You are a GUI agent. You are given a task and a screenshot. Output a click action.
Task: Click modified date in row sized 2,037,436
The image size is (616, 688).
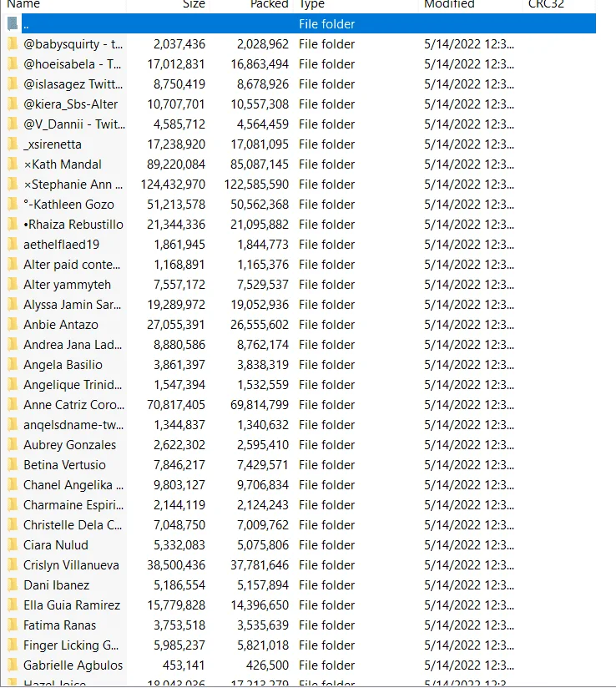tap(469, 44)
